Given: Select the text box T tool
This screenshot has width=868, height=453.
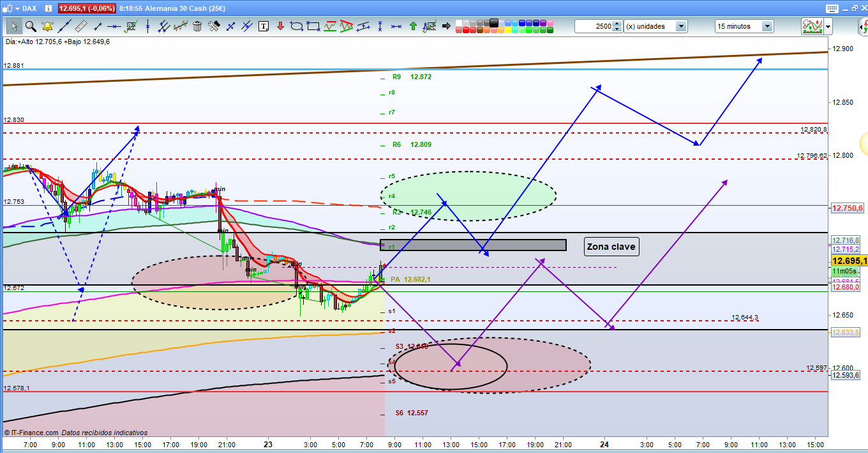Looking at the screenshot, I should click(264, 26).
